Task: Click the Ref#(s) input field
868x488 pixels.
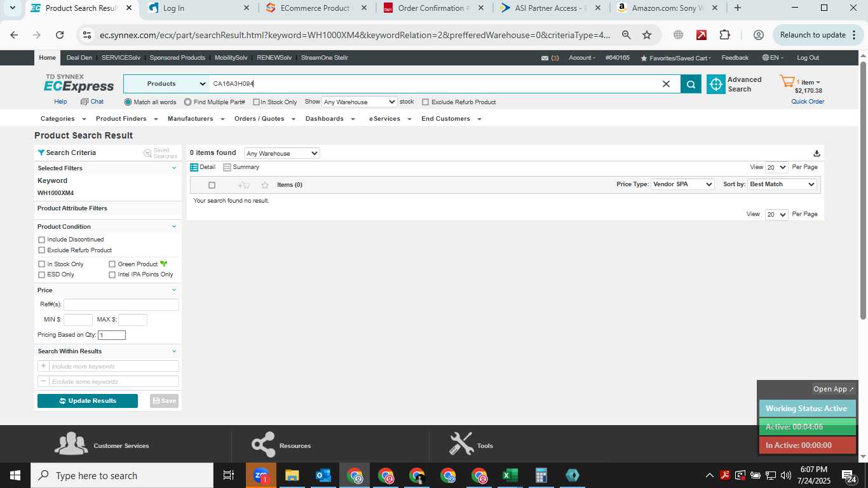Action: point(121,304)
